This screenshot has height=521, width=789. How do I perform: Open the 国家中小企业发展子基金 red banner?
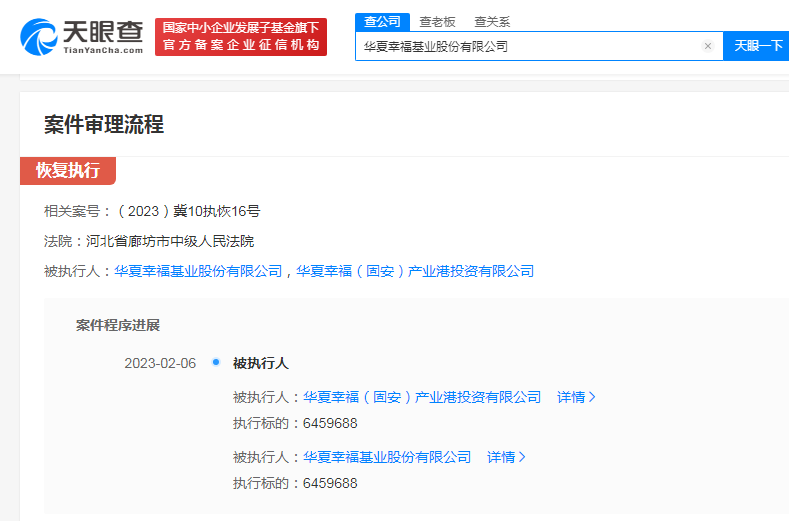[x=241, y=37]
